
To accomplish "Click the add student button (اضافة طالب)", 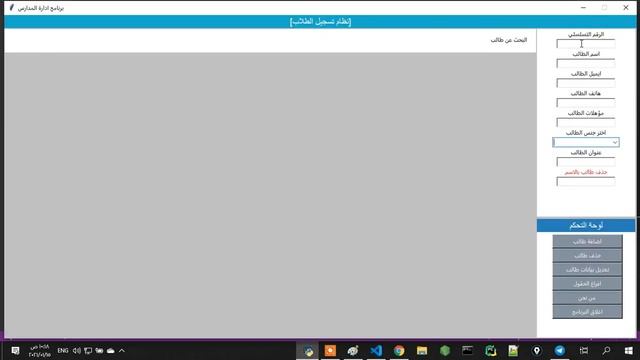I will pos(587,242).
